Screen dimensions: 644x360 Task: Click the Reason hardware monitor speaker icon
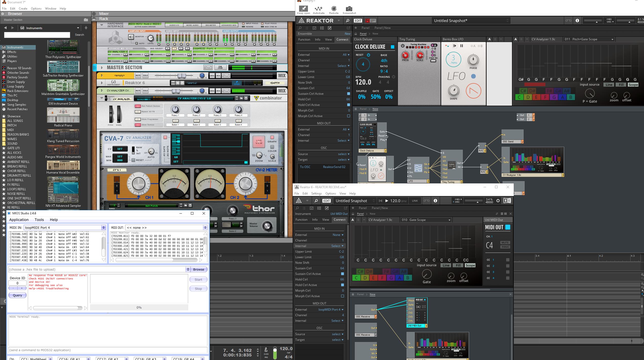[x=131, y=37]
